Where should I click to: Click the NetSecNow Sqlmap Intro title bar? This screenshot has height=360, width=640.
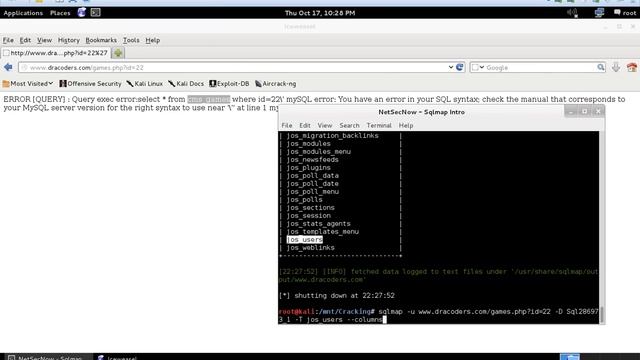coord(421,112)
